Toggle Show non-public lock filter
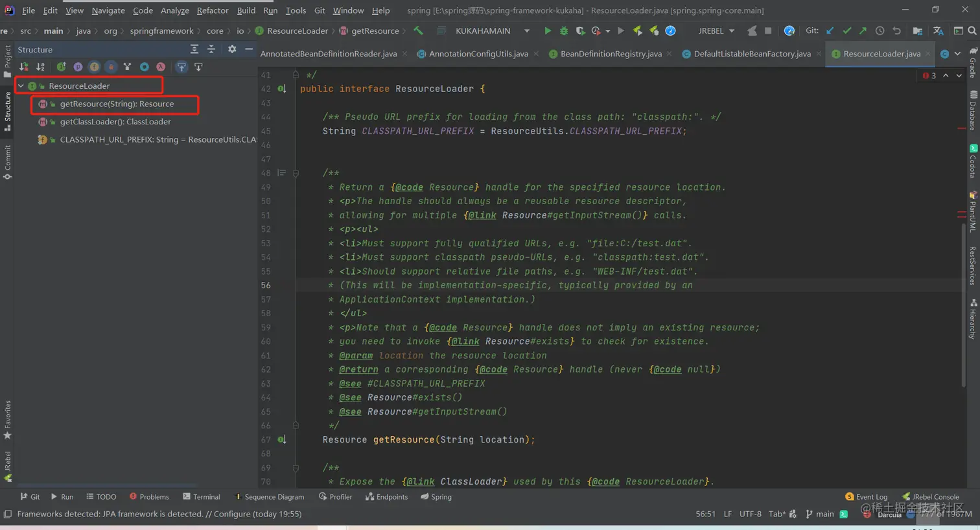Viewport: 980px width, 530px height. pos(111,67)
